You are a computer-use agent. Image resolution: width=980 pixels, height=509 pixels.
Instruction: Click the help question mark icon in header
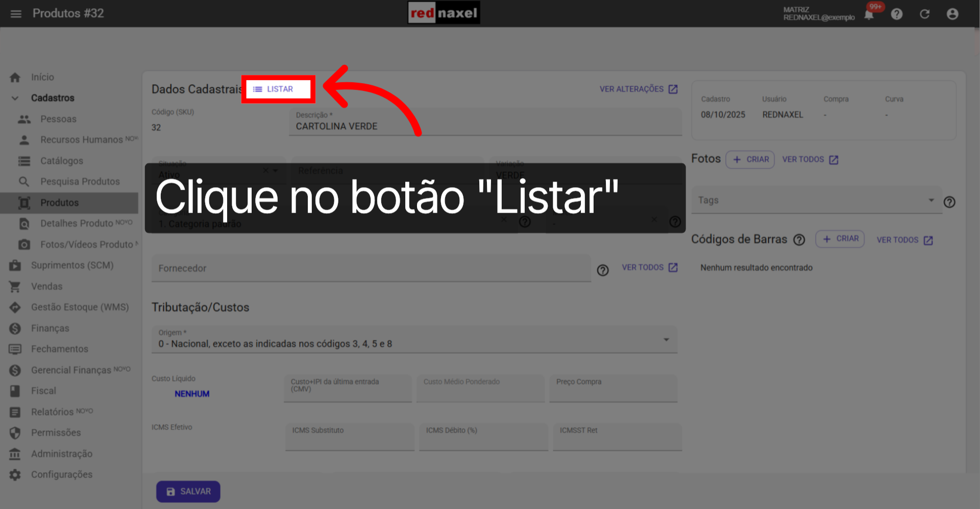tap(897, 14)
